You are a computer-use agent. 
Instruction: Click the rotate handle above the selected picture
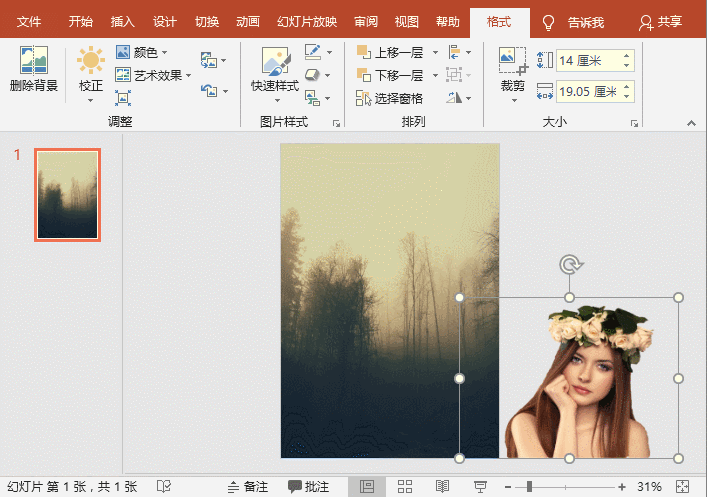pos(569,265)
